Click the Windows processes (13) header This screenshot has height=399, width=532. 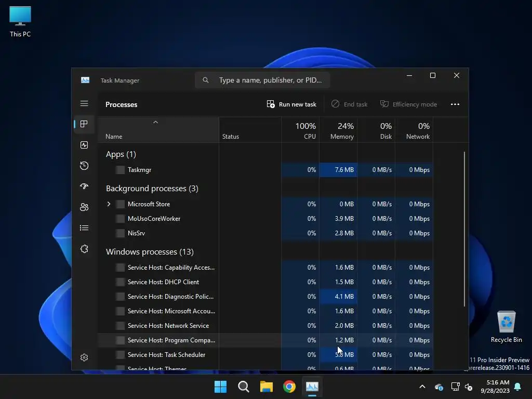click(x=150, y=252)
